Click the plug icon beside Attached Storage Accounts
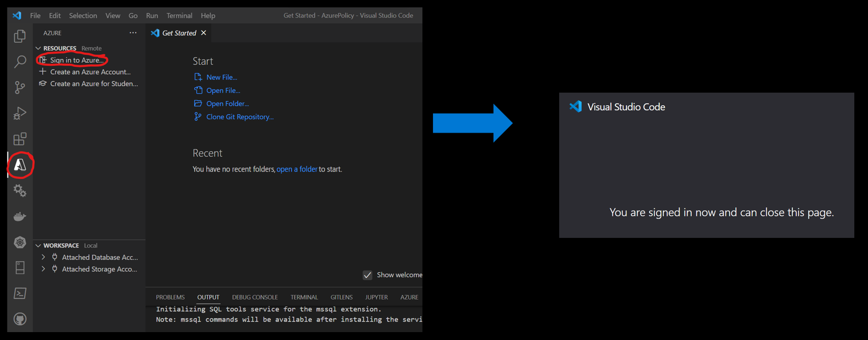This screenshot has height=340, width=868. pos(55,268)
